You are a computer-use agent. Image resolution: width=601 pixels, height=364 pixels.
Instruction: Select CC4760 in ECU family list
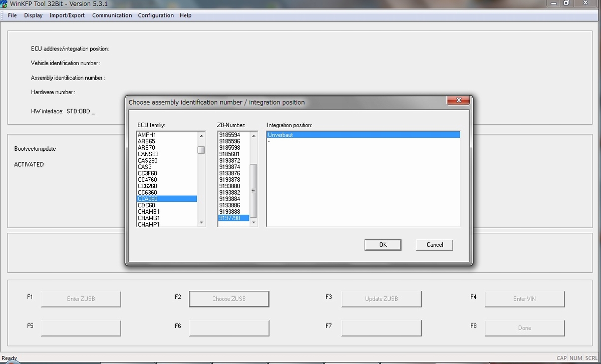coord(167,180)
